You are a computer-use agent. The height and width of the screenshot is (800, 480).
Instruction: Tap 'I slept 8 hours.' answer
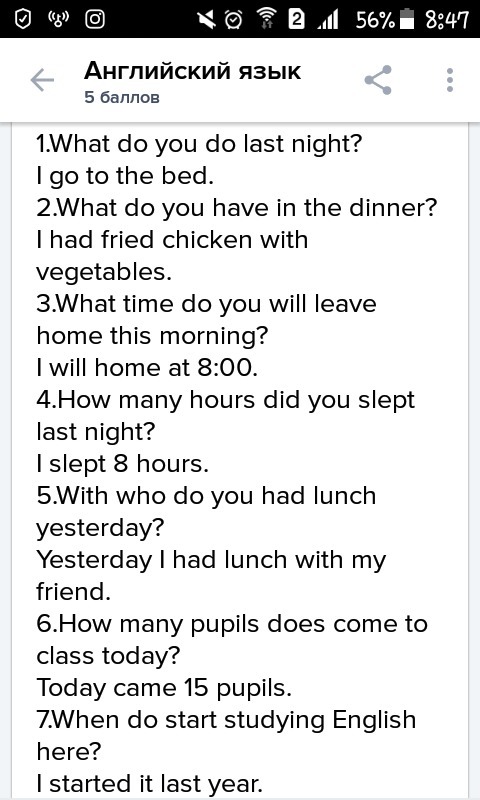tap(122, 464)
